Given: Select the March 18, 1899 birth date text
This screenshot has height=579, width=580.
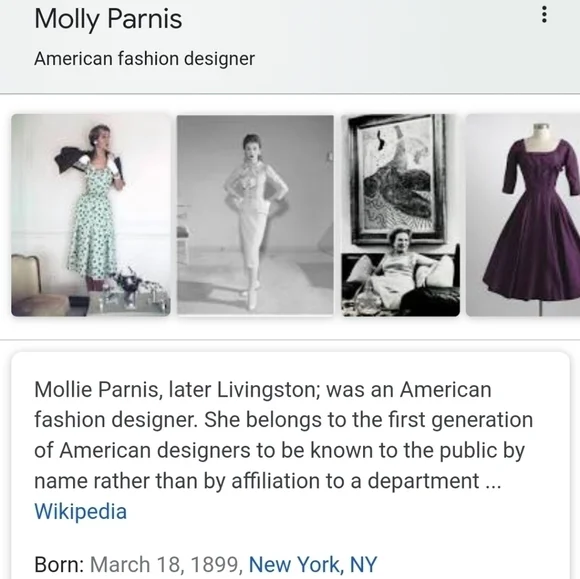Looking at the screenshot, I should (166, 564).
